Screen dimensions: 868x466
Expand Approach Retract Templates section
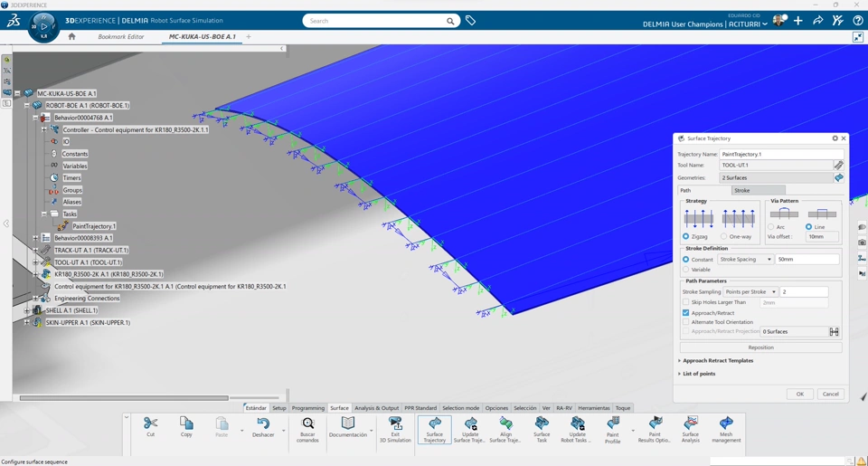coord(718,361)
